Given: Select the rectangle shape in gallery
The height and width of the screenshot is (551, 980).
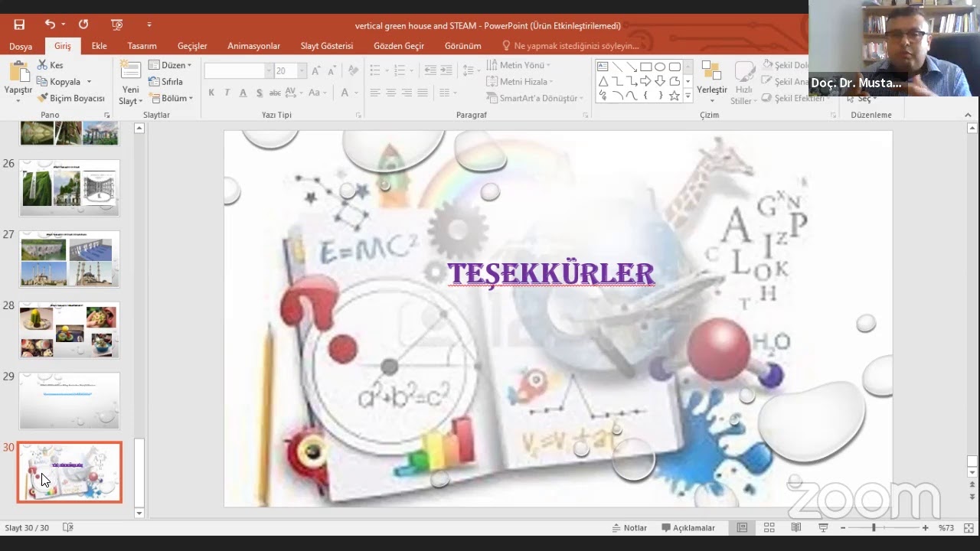Looking at the screenshot, I should click(645, 67).
